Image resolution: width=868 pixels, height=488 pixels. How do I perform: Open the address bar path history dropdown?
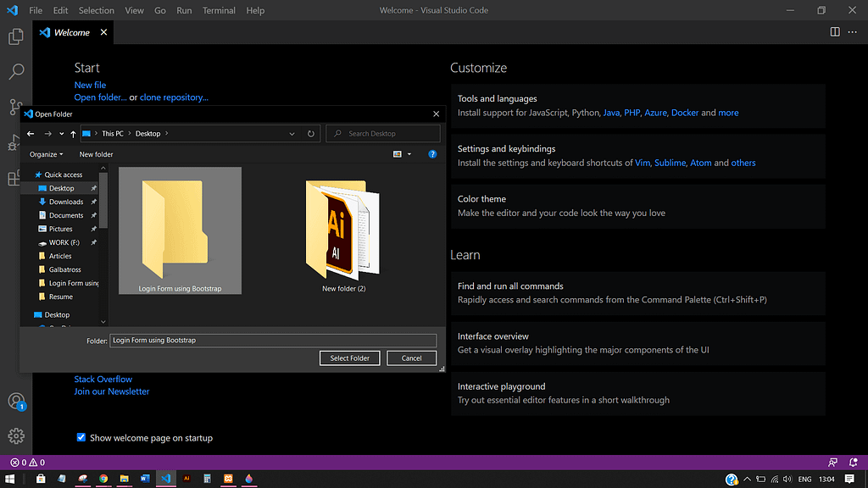point(292,134)
